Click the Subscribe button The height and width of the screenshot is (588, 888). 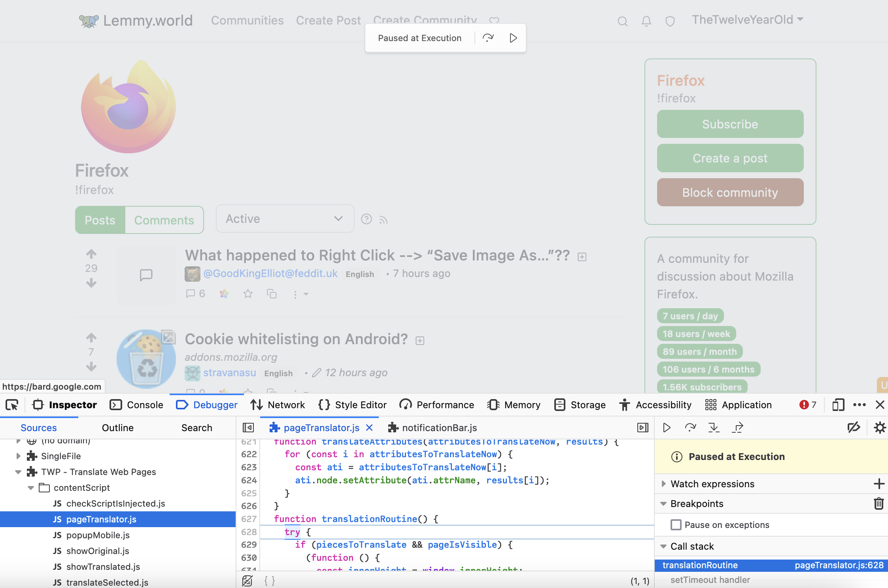730,124
